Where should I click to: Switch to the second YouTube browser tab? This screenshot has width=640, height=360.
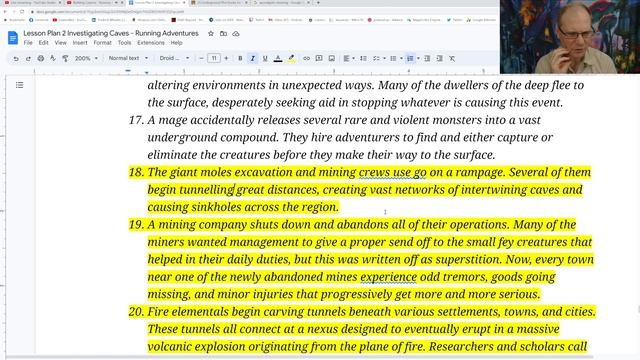click(95, 2)
